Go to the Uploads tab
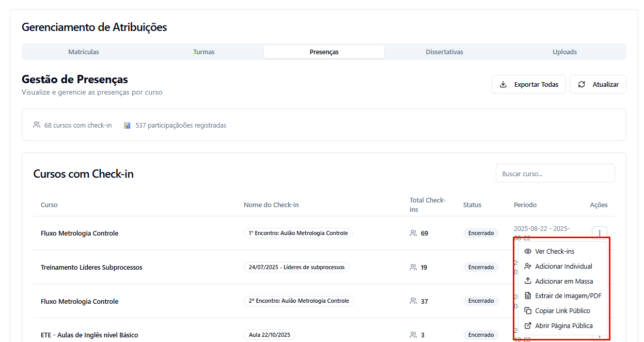The width and height of the screenshot is (644, 342). [564, 52]
